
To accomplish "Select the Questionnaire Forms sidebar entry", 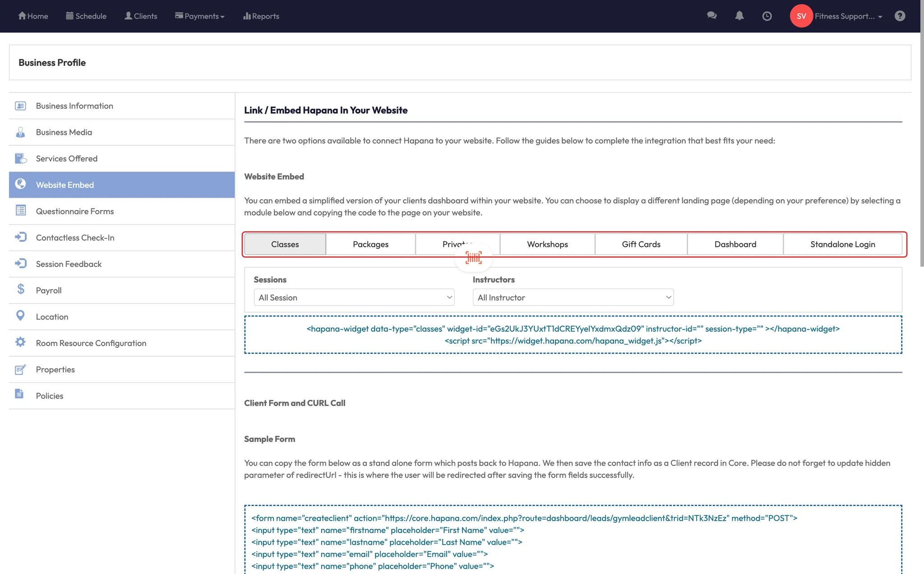I will (x=74, y=211).
